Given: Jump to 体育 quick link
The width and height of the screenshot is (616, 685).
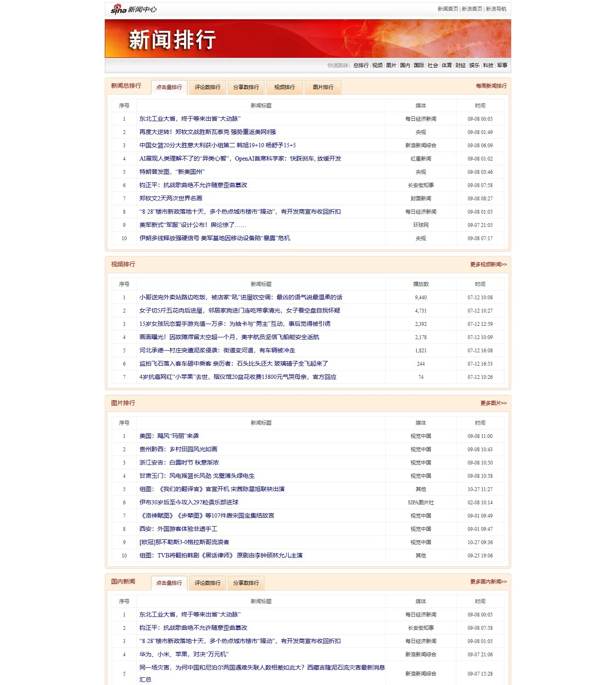Looking at the screenshot, I should pos(447,66).
